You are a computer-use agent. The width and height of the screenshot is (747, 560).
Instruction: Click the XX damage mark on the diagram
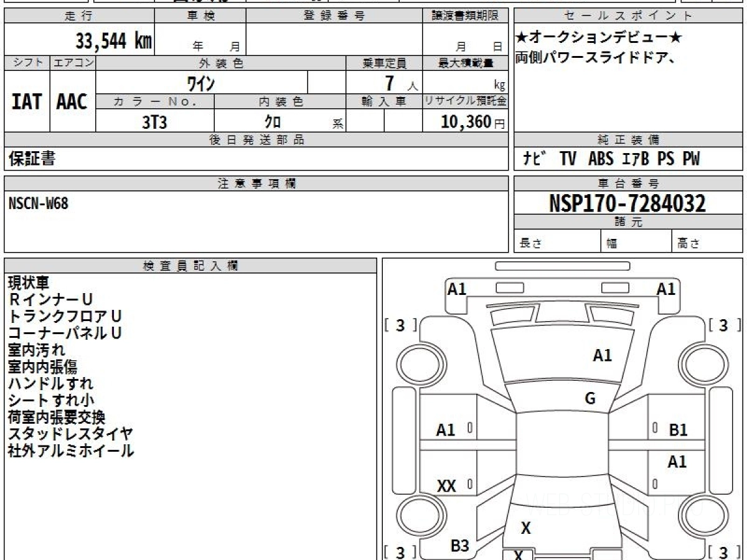click(446, 486)
